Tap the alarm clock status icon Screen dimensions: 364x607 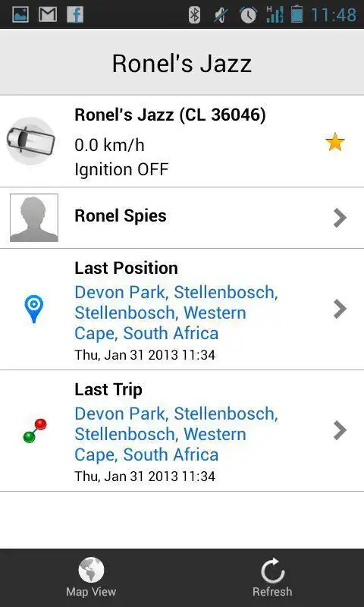248,15
